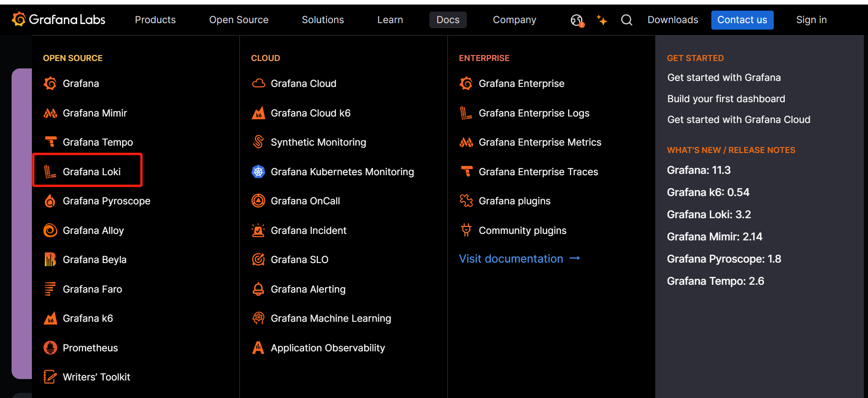Click the Grafana Cloud cloud icon
Image resolution: width=868 pixels, height=398 pixels.
click(258, 84)
